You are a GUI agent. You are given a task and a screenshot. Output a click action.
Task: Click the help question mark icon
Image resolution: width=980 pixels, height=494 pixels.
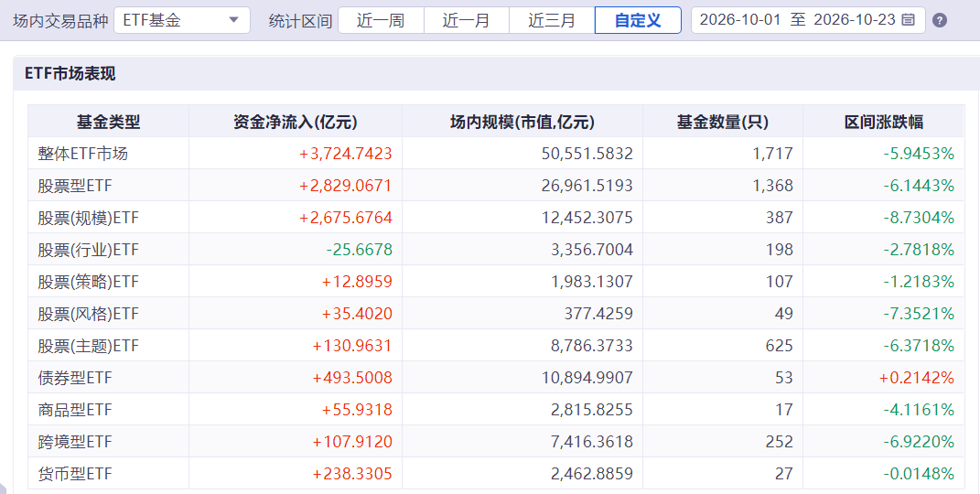point(940,21)
